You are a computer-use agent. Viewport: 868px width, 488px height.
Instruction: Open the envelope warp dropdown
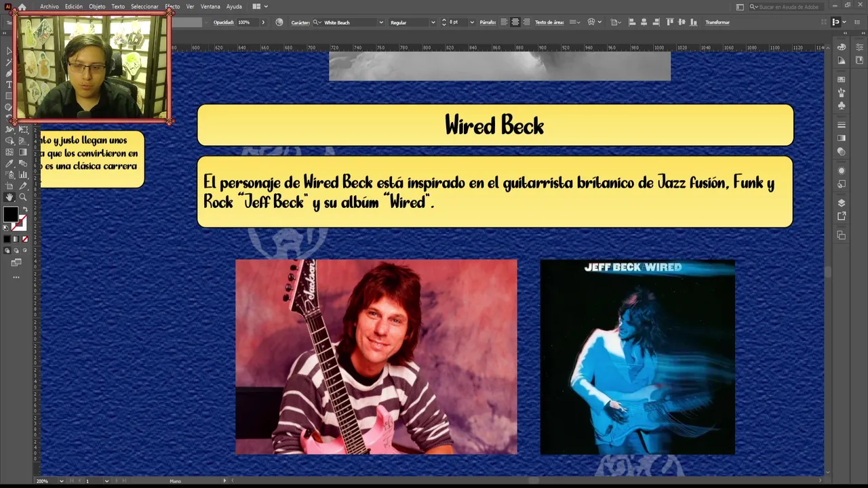point(599,22)
